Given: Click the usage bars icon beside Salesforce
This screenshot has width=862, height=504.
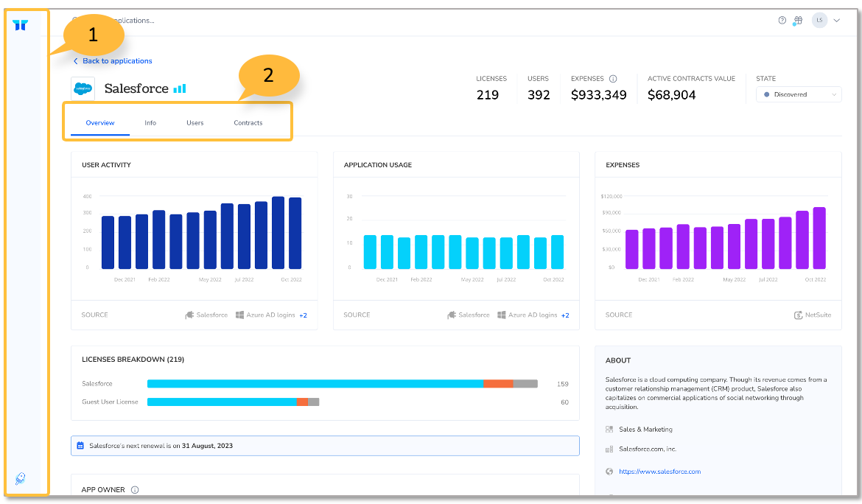Looking at the screenshot, I should coord(180,88).
